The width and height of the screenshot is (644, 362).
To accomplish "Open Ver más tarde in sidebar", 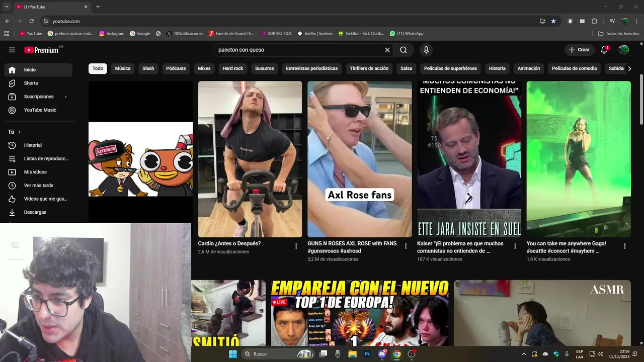I will click(x=38, y=186).
